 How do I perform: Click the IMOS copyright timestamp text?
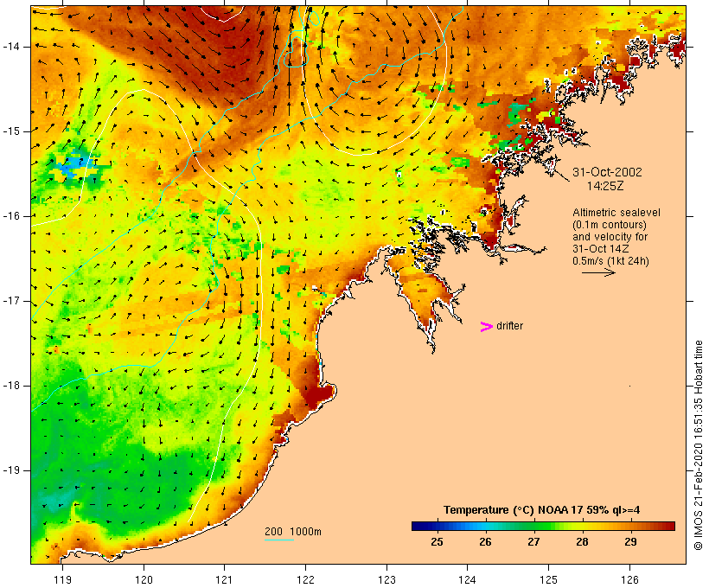(x=699, y=445)
